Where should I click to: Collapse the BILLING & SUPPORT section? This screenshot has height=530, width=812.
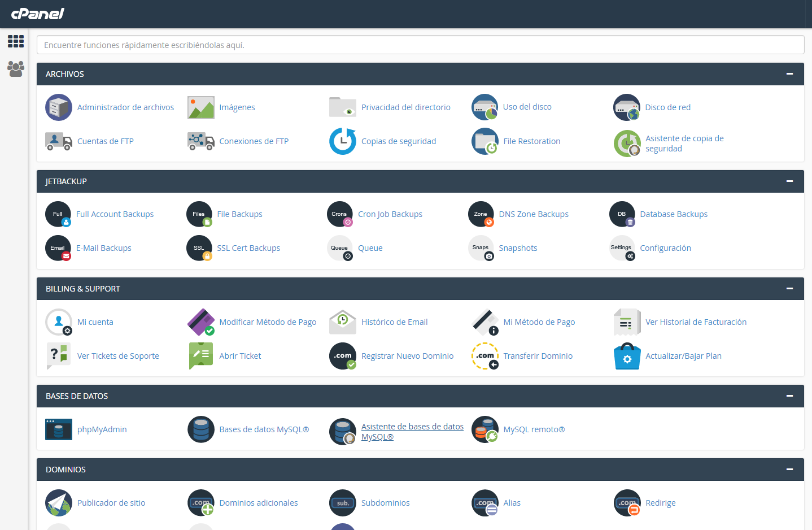789,289
